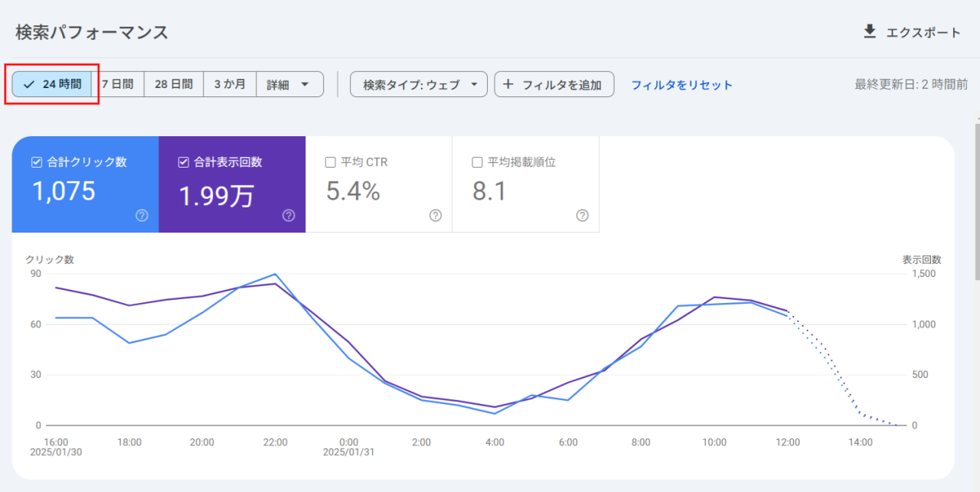The image size is (980, 492).
Task: Click the 0:00 2025/01/31 axis label
Action: coord(348,447)
